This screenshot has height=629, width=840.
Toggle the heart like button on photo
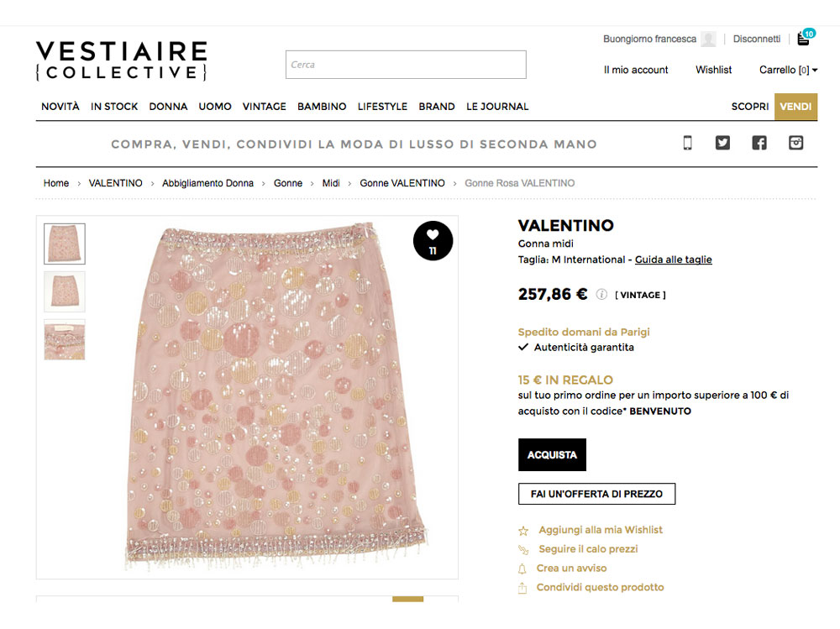coord(433,241)
